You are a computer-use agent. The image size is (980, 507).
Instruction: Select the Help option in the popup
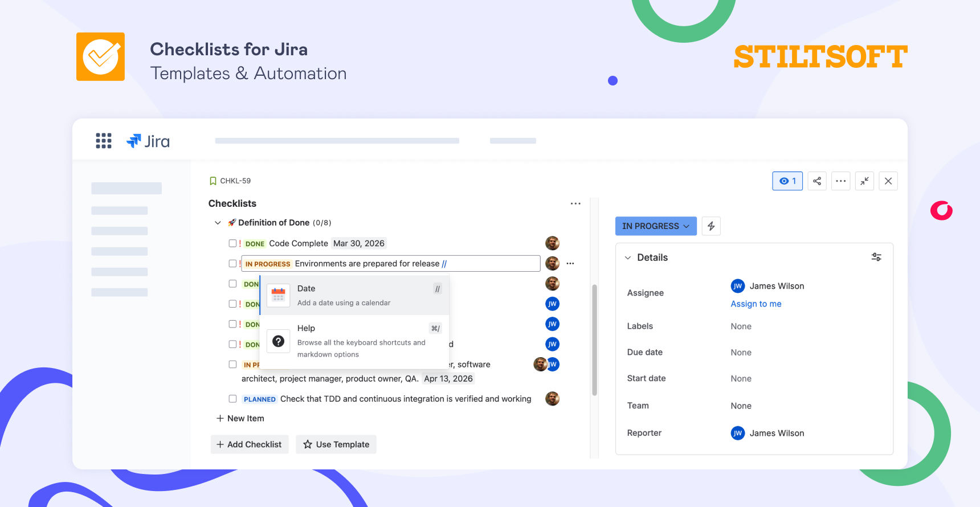pos(354,341)
